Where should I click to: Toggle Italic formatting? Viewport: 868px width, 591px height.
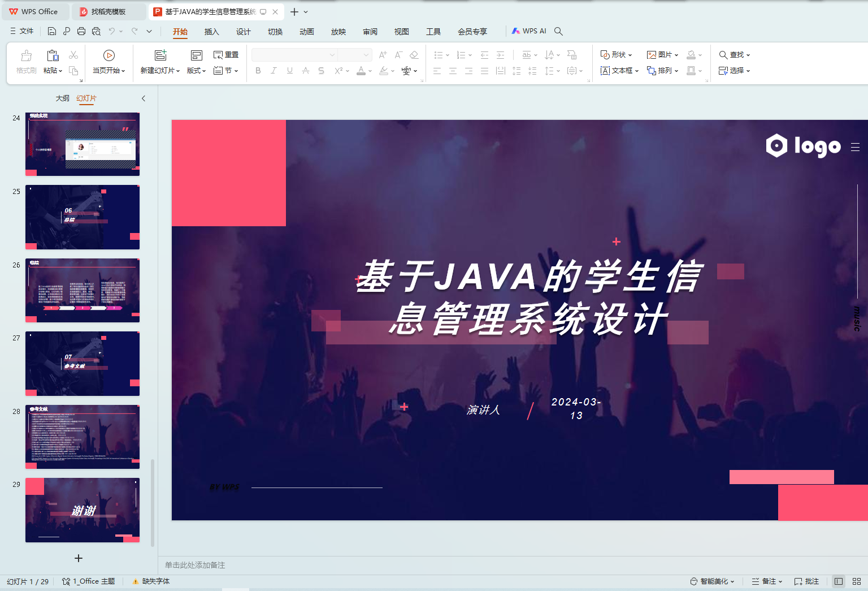click(x=274, y=71)
